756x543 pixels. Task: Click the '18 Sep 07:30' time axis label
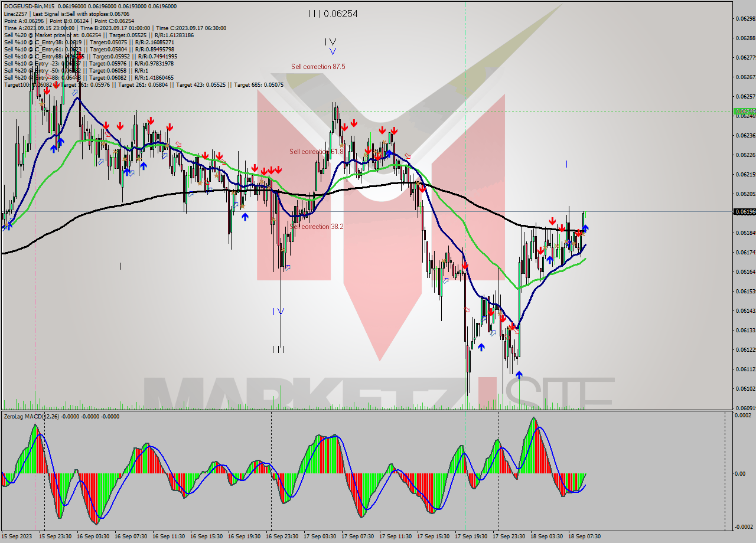click(x=585, y=537)
